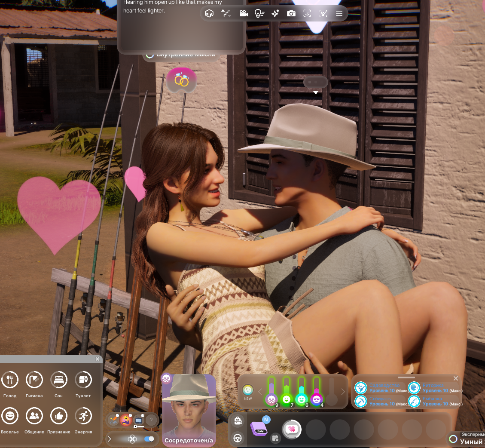The height and width of the screenshot is (448, 485).
Task: Open the backpack inventory
Action: tap(238, 421)
